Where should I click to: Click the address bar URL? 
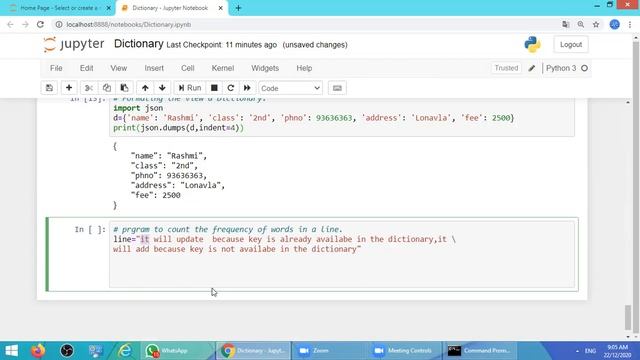tap(129, 24)
